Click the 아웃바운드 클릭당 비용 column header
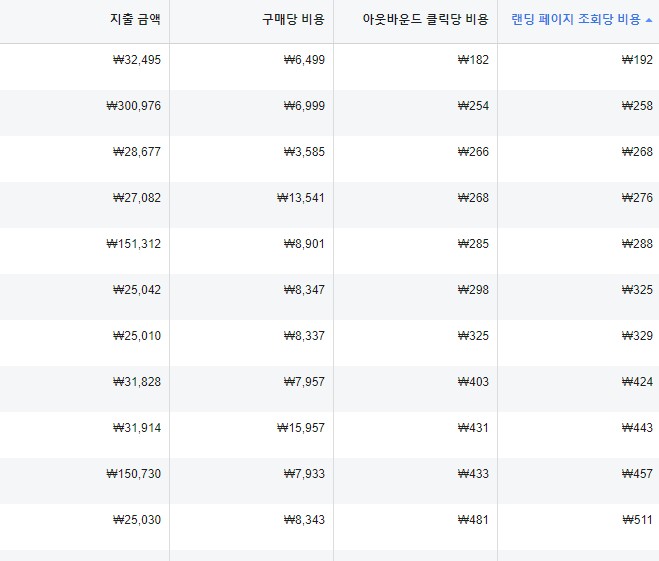Screen dimensions: 659x561 click(x=425, y=19)
